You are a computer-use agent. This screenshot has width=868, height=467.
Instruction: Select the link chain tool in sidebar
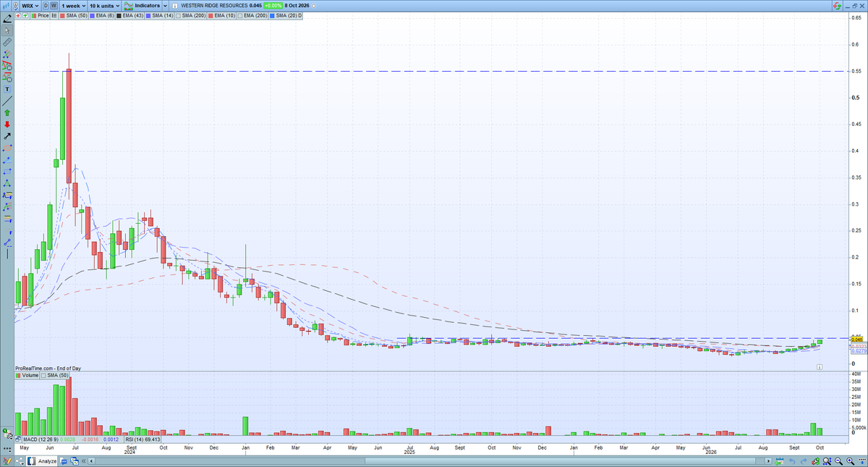[7, 241]
